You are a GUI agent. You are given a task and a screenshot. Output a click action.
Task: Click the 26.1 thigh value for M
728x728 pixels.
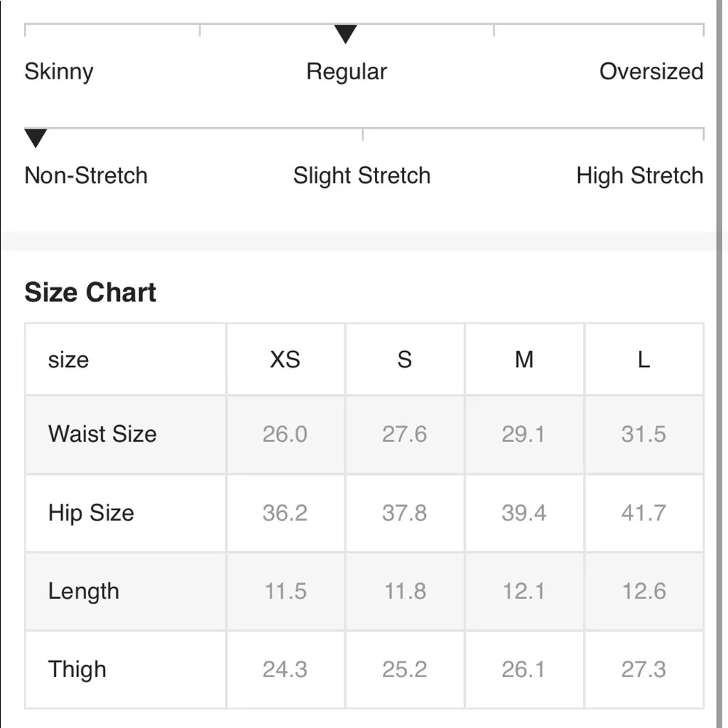click(x=523, y=669)
